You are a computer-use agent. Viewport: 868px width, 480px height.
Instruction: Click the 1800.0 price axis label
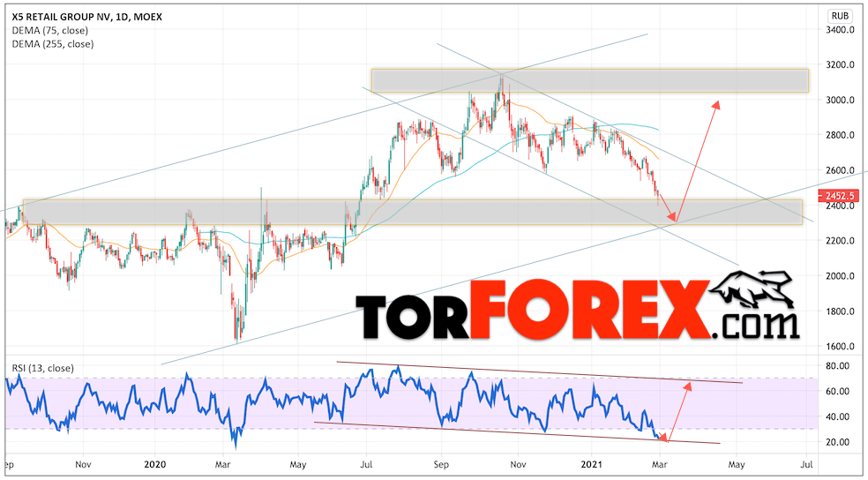(x=841, y=311)
